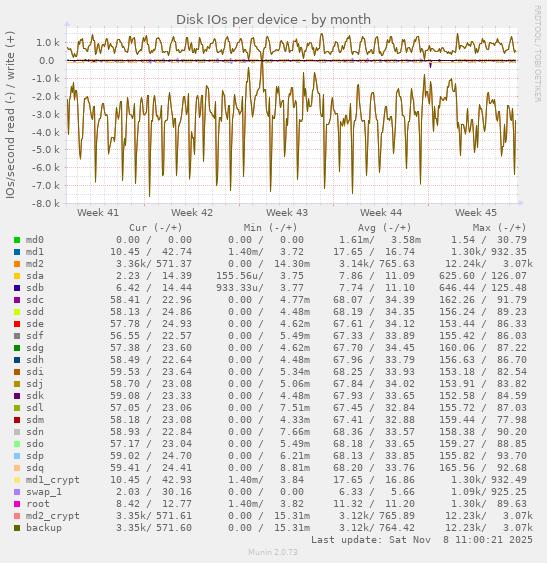547x563 pixels.
Task: Click the orange md2 legend color swatch
Action: (x=17, y=264)
